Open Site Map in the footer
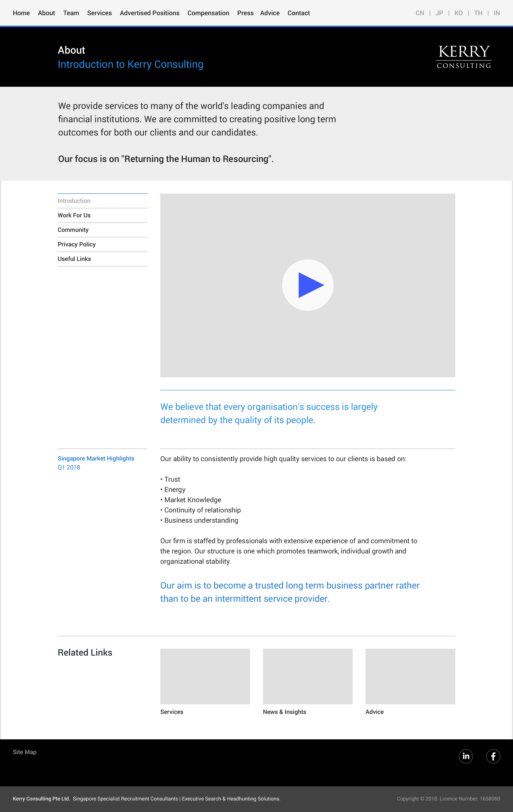Viewport: 513px width, 812px height. pos(25,752)
